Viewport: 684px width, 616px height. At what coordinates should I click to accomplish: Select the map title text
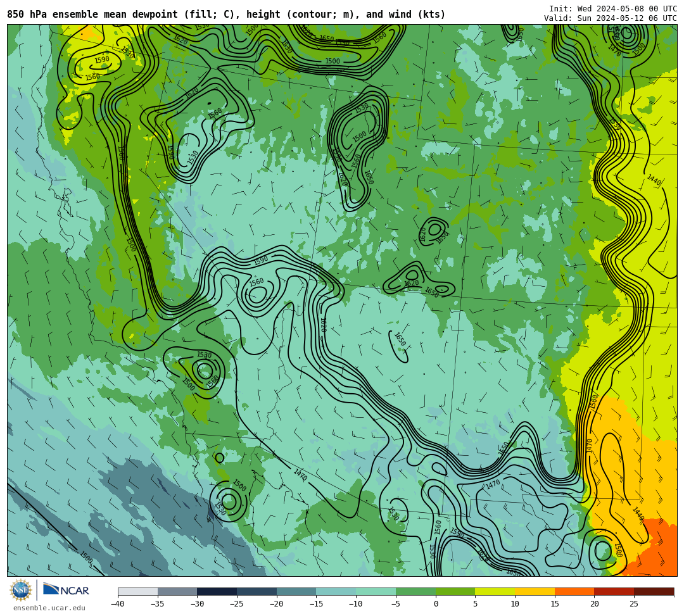(226, 15)
